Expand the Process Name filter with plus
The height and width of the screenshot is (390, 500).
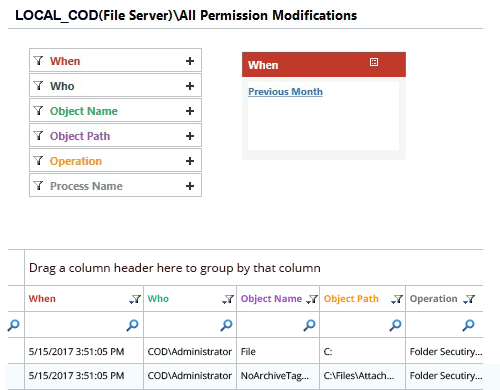190,186
